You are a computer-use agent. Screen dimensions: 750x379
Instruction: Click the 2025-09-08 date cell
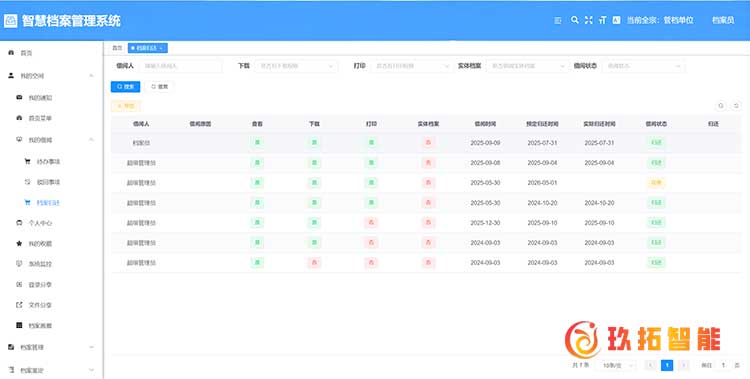click(x=485, y=163)
